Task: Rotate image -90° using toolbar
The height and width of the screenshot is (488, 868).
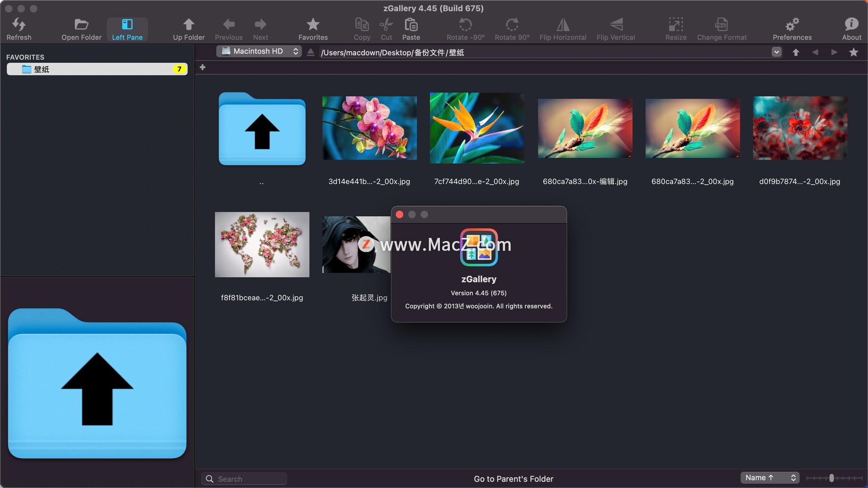Action: 466,29
